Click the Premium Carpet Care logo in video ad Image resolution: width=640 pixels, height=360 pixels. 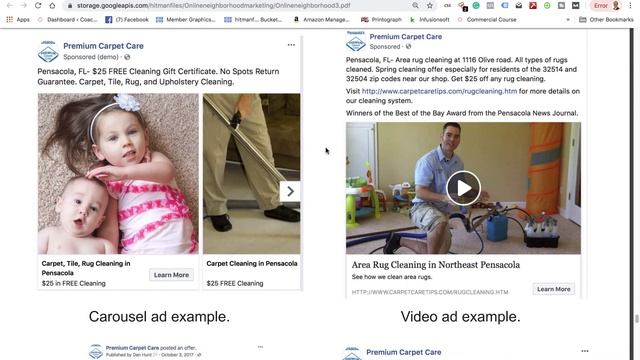pos(356,41)
